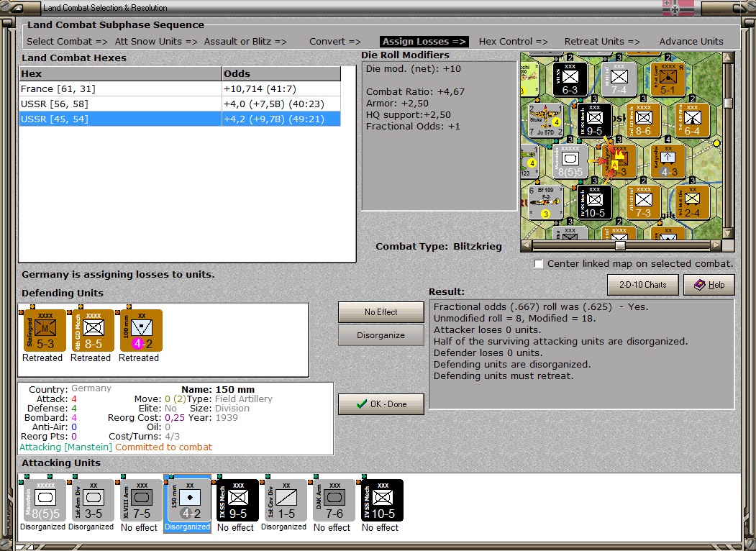Click the Stuka Ju 87D aircraft counter
The image size is (756, 551).
545,119
